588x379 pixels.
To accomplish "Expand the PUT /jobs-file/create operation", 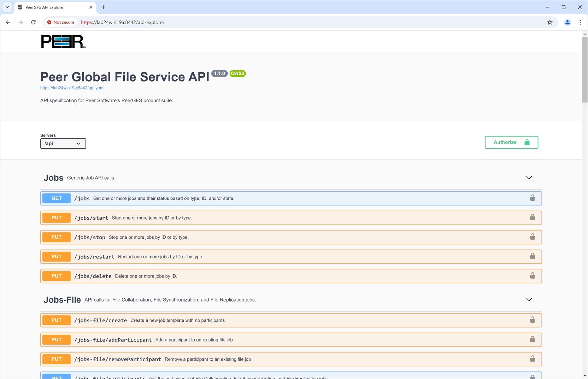I will pos(291,320).
